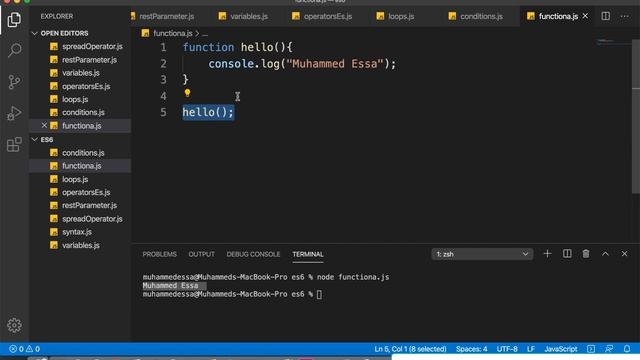Open the Extensions view
The image size is (640, 360).
click(14, 144)
